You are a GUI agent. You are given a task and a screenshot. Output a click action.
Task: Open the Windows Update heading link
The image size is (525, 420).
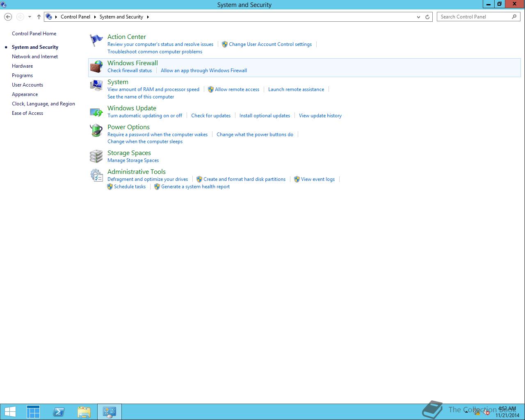pos(132,108)
